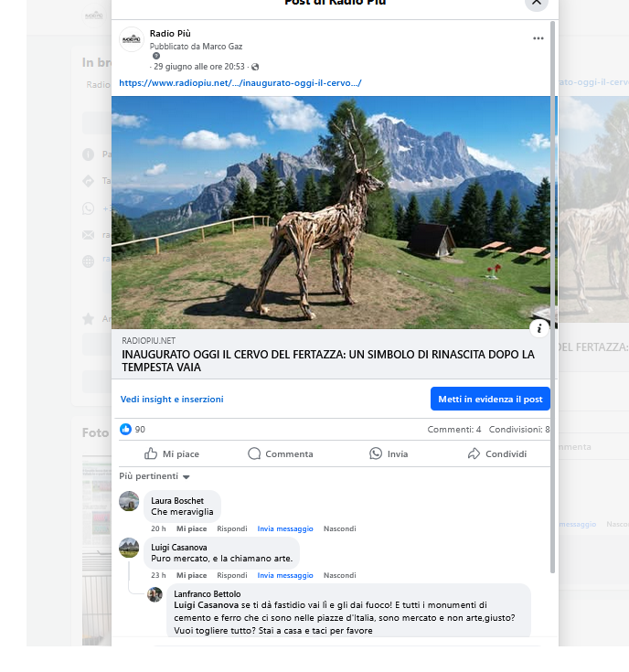629x672 pixels.
Task: Click the Luigi Casanova mention in the reply
Action: click(206, 605)
